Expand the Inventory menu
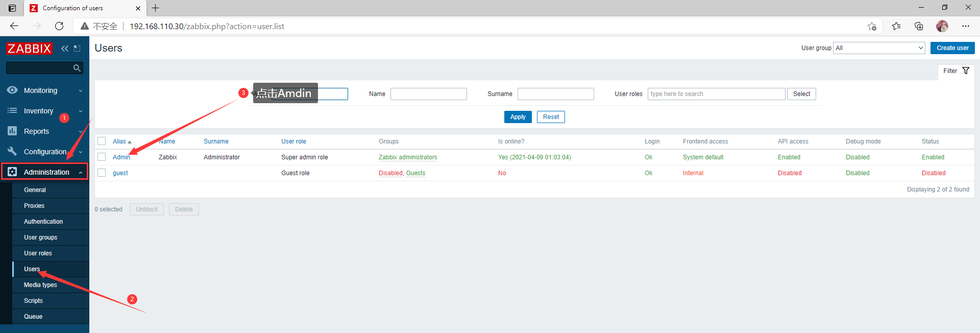The height and width of the screenshot is (333, 980). point(81,111)
